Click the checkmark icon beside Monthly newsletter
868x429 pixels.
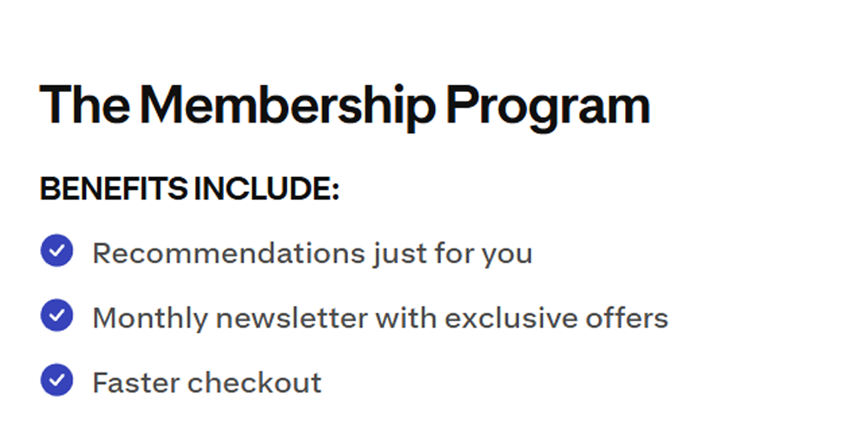[x=56, y=316]
